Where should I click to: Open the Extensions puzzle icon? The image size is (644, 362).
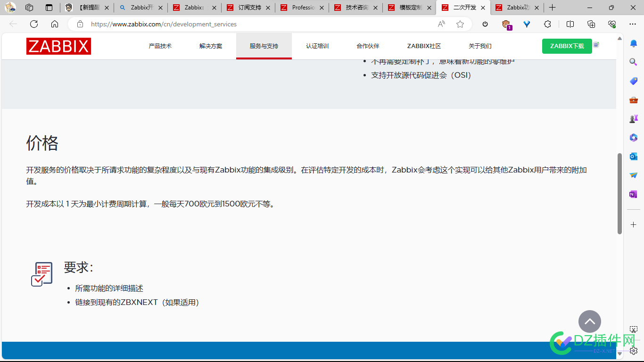click(547, 24)
